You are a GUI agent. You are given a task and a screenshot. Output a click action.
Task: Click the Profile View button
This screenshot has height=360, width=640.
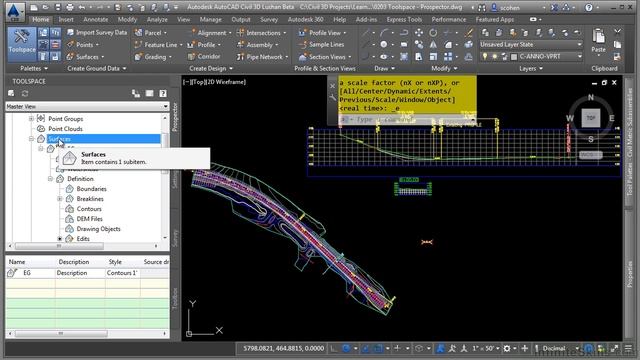point(322,33)
